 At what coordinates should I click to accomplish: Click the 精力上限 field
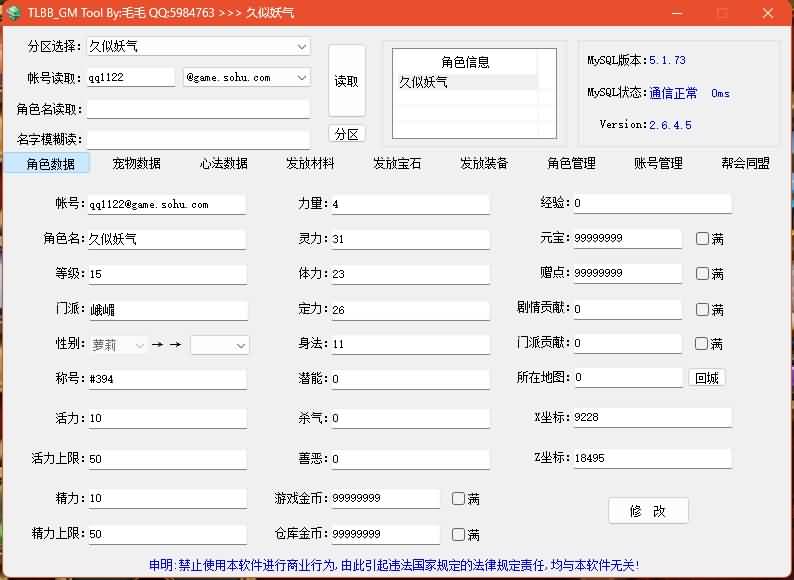168,534
